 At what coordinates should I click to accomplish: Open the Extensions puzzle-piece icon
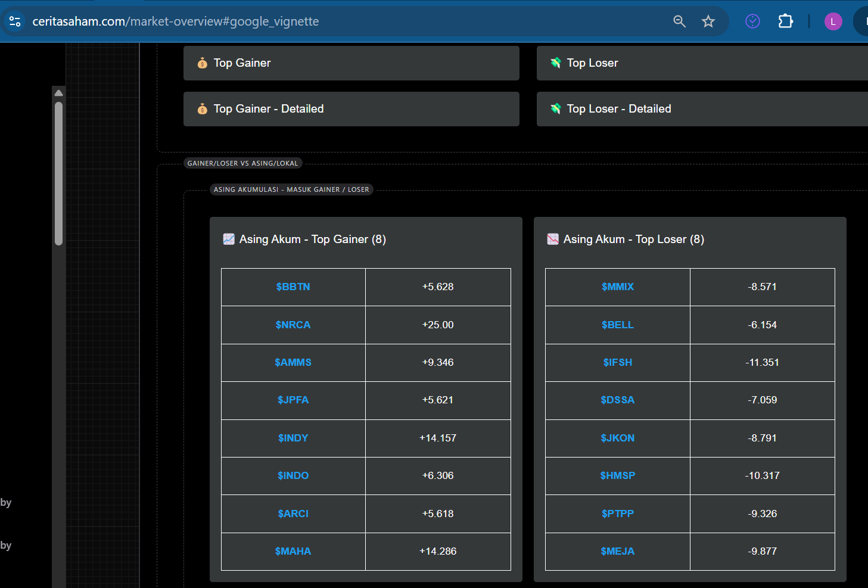tap(786, 21)
